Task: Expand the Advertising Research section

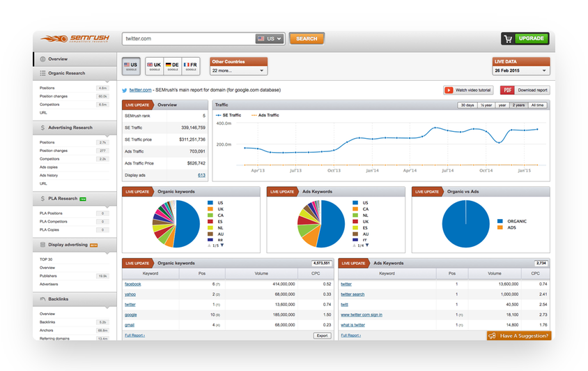Action: pos(75,128)
